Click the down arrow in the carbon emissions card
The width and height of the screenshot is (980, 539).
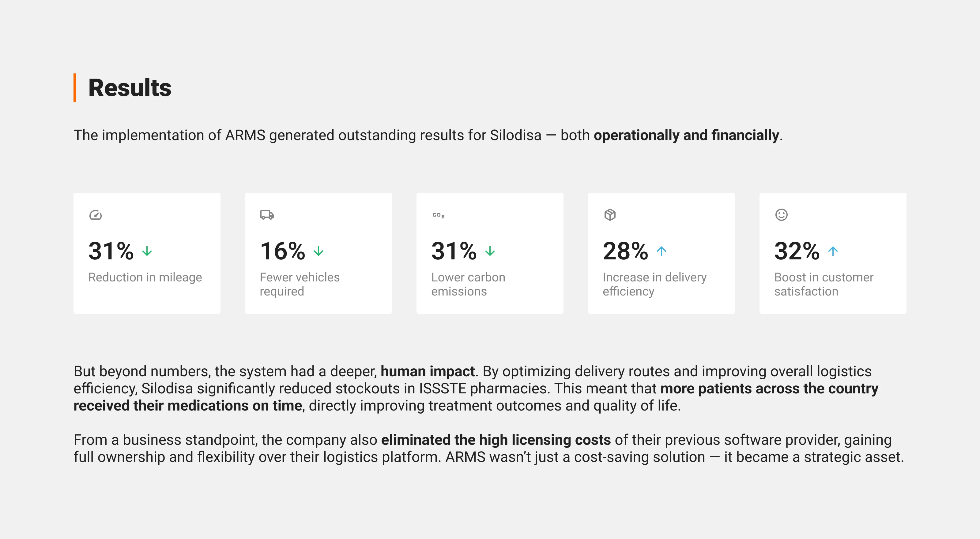point(490,251)
